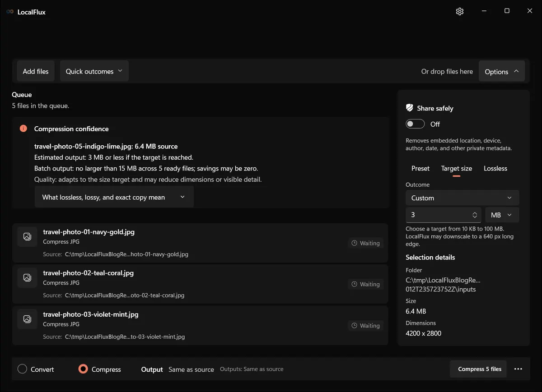Open the three-dots more actions menu

pos(518,369)
